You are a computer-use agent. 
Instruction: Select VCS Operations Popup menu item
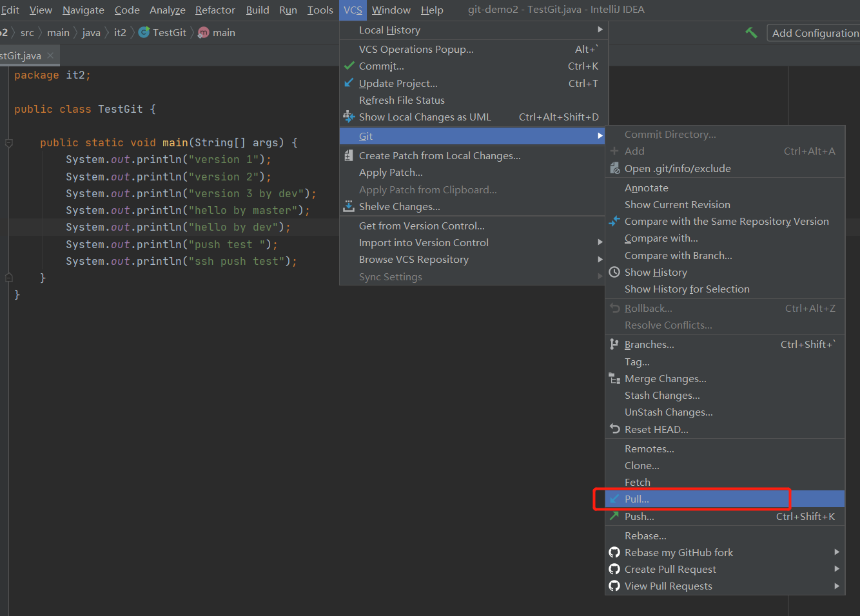tap(473, 49)
